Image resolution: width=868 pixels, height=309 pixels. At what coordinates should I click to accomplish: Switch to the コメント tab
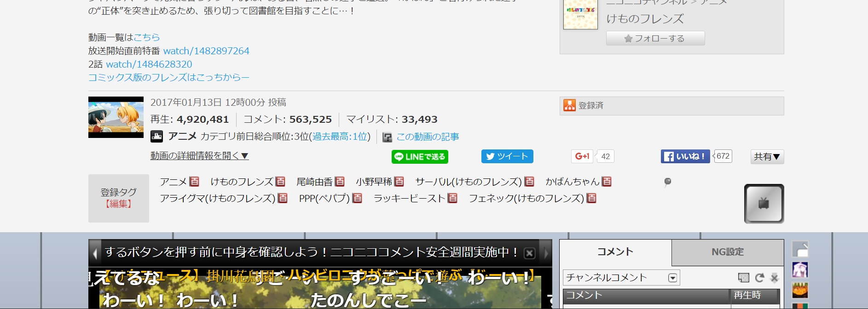click(x=615, y=252)
